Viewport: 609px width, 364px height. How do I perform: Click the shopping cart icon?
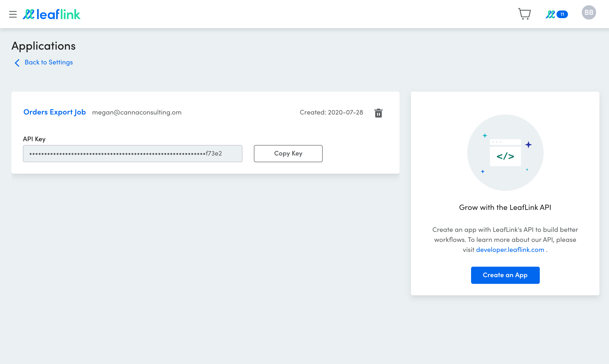[x=524, y=14]
